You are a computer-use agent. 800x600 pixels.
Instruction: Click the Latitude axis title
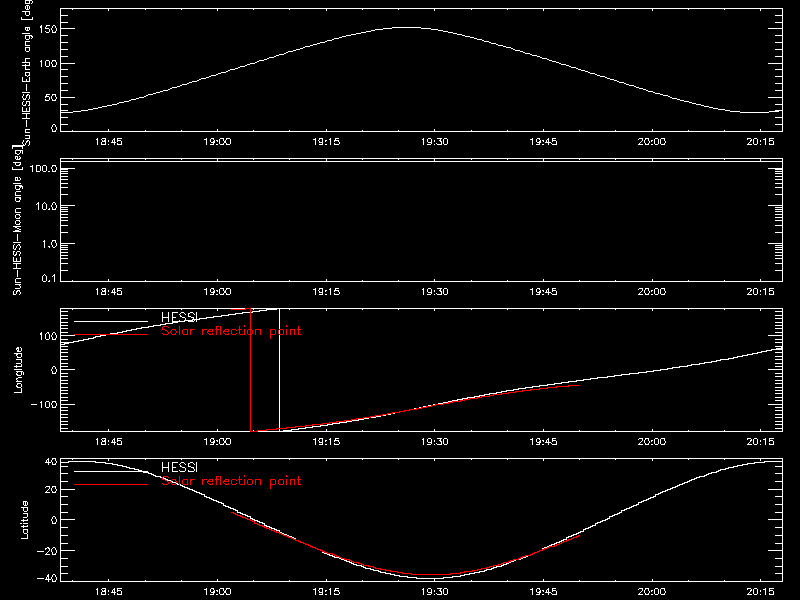click(24, 520)
